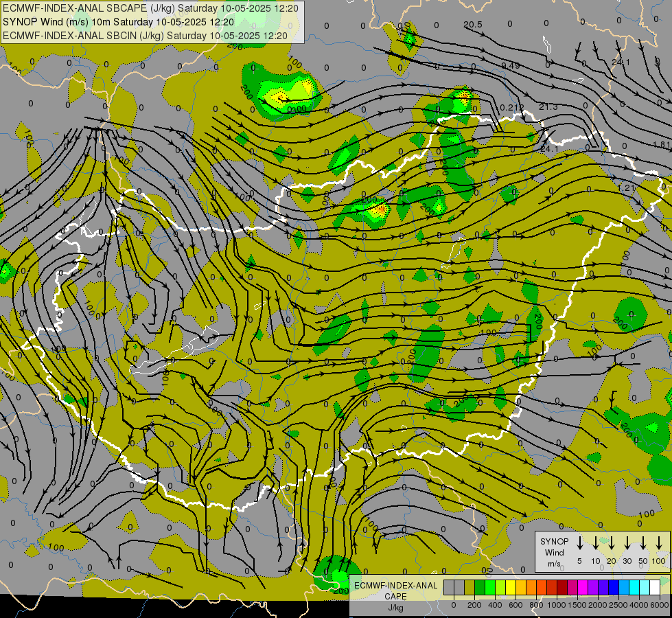Select the white CAPE legend swatch

pyautogui.click(x=656, y=588)
